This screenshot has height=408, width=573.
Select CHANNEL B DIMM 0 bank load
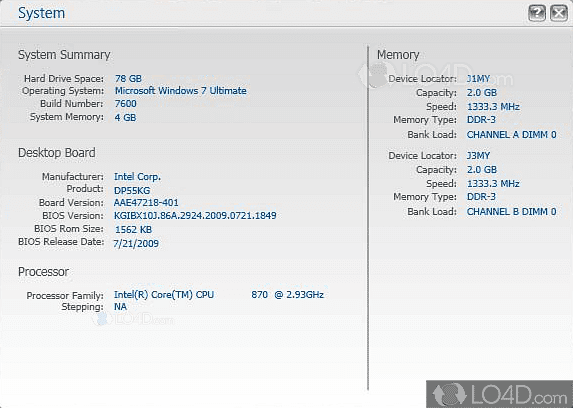click(x=512, y=211)
